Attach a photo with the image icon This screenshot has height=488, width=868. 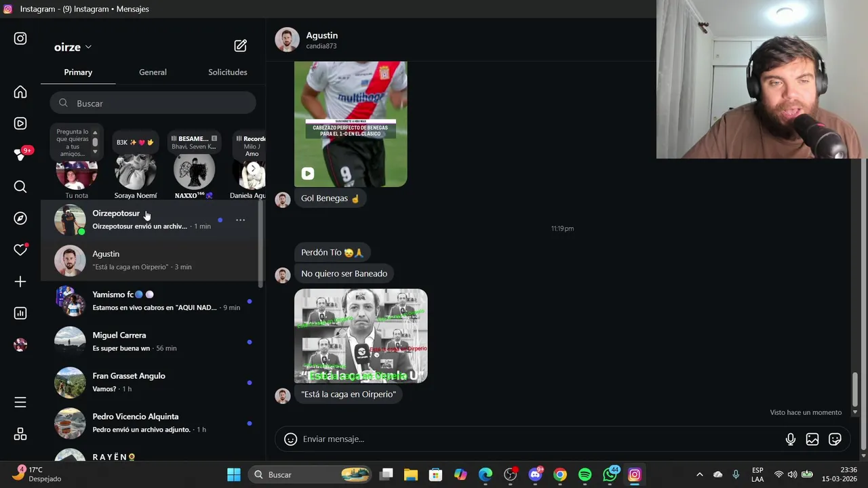812,439
